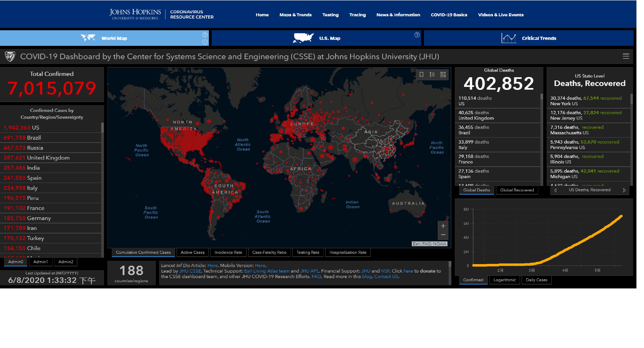Select the Michigan US deaths entry
This screenshot has width=644, height=348.
pyautogui.click(x=589, y=174)
